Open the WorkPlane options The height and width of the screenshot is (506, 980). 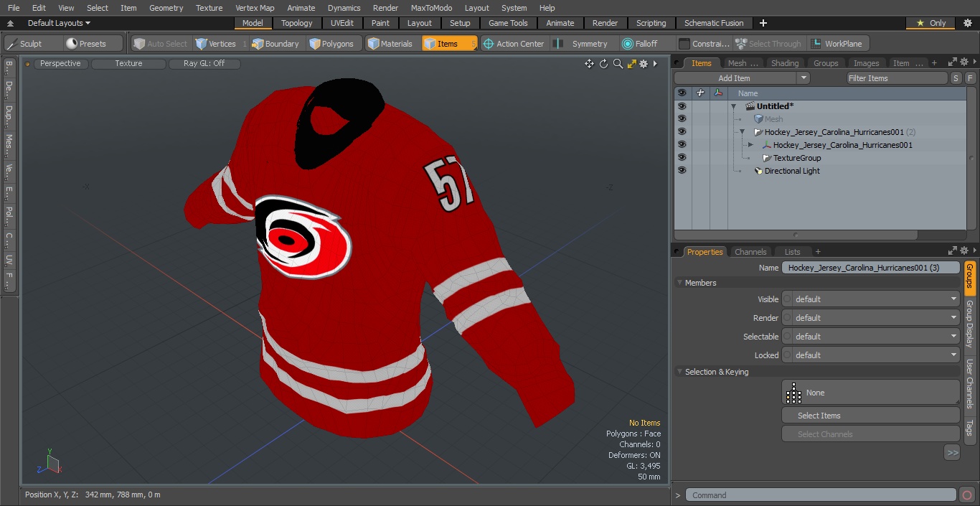(837, 44)
